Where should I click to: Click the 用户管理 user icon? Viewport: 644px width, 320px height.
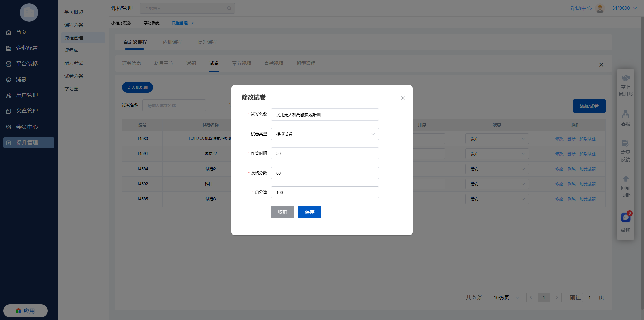click(9, 96)
